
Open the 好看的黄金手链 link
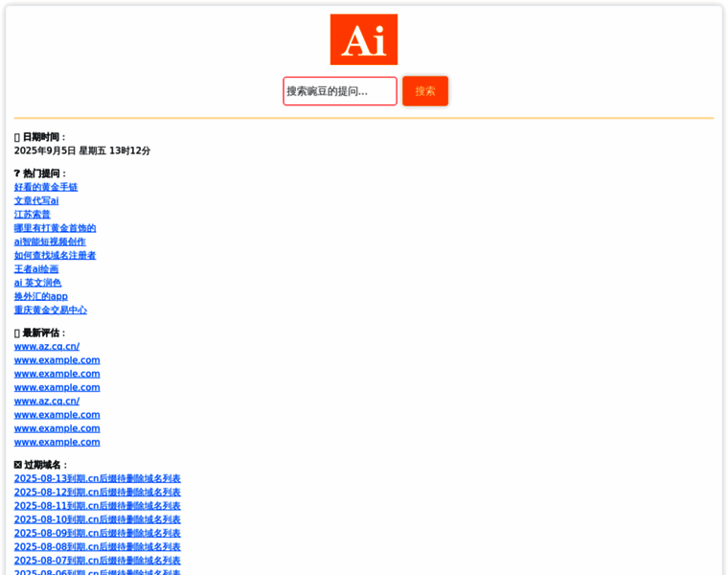point(46,187)
